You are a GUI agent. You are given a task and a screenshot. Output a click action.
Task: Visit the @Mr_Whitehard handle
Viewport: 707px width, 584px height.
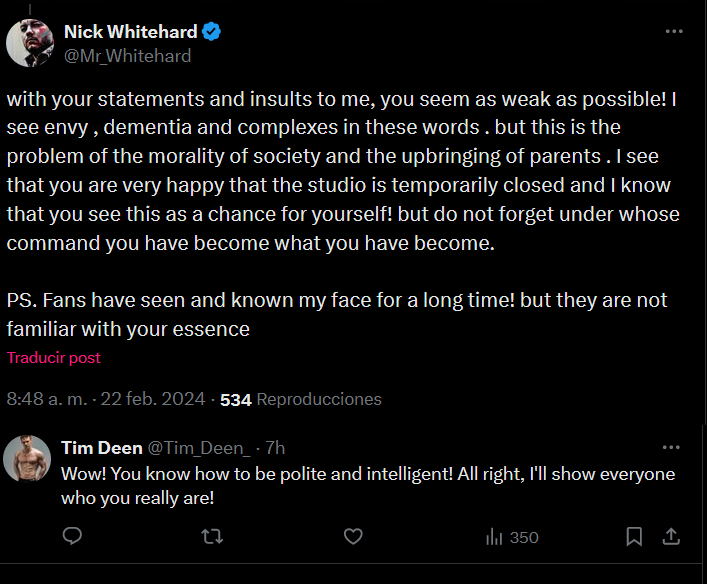(x=127, y=56)
